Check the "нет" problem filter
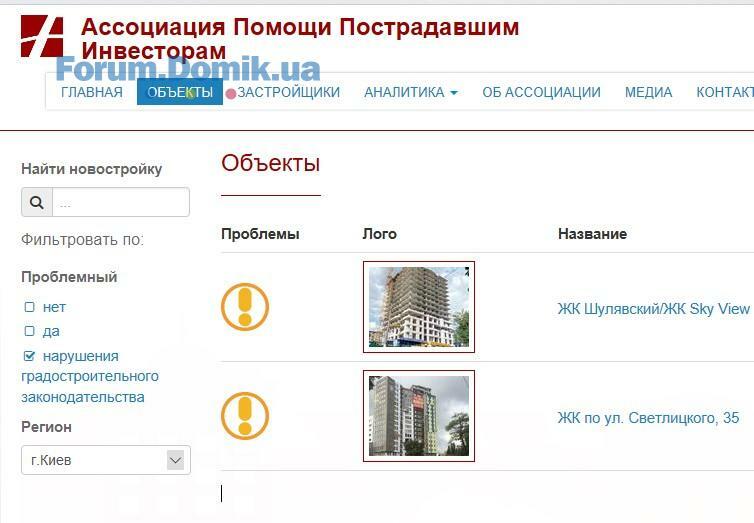The image size is (754, 523). click(x=30, y=307)
